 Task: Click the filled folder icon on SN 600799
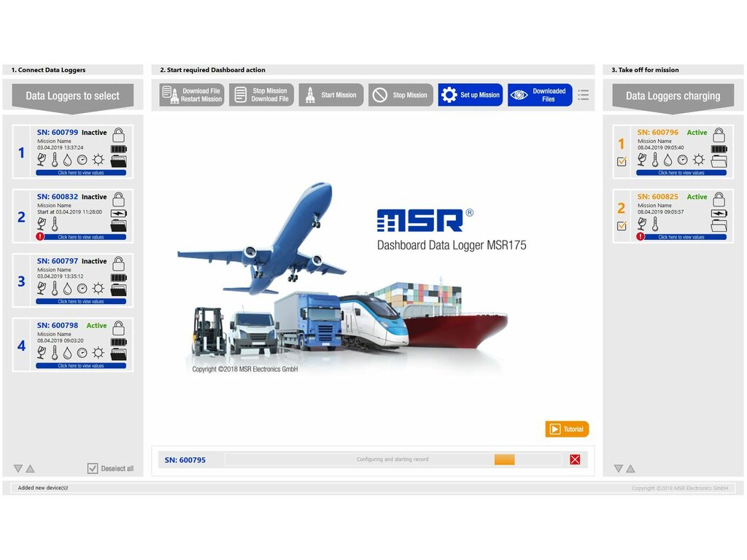(119, 161)
